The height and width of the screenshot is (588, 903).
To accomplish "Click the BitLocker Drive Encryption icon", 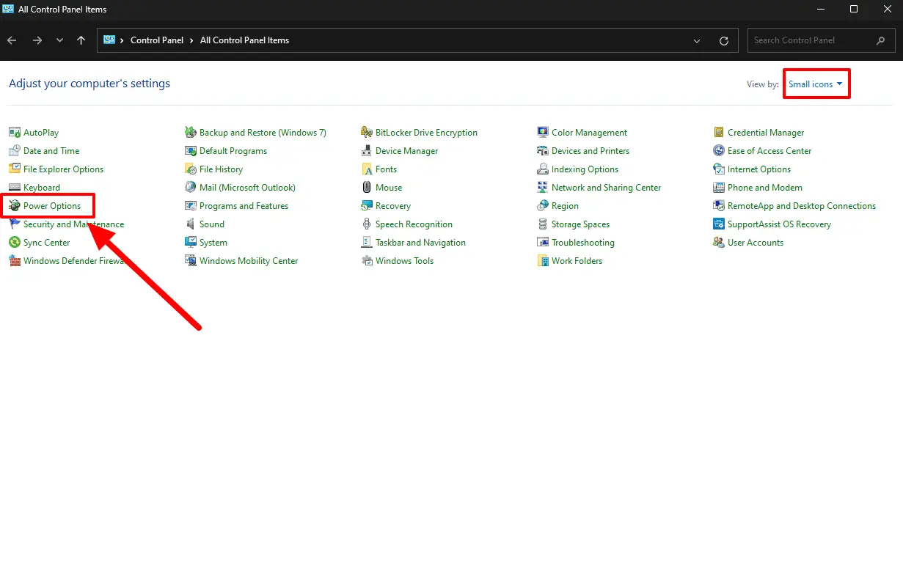I will coord(367,133).
